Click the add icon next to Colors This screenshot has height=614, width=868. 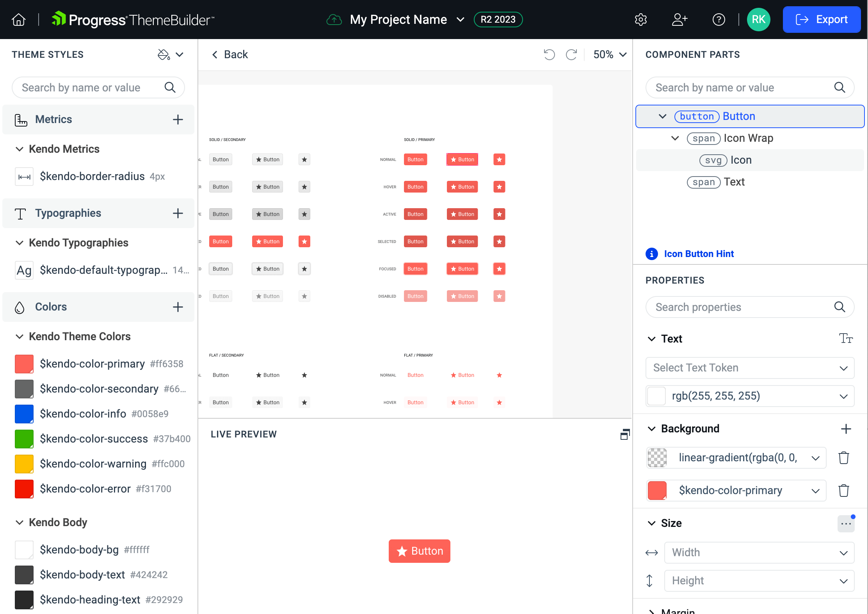point(178,306)
